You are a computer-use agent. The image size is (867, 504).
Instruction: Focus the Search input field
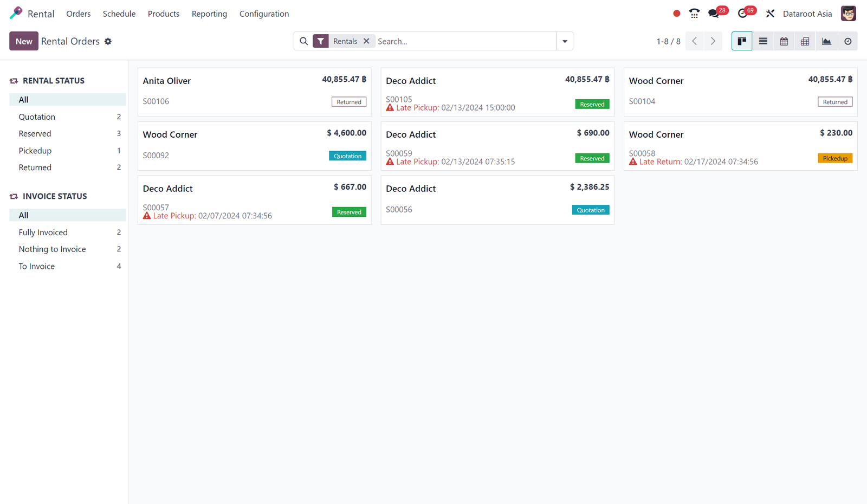pyautogui.click(x=465, y=41)
